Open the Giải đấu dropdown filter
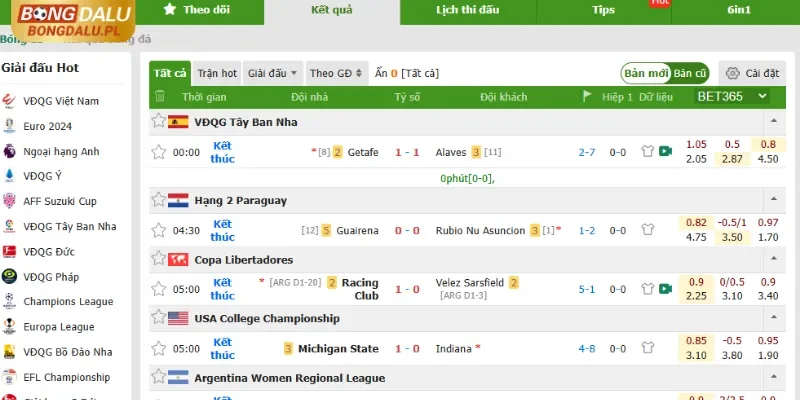800x400 pixels. coord(272,73)
